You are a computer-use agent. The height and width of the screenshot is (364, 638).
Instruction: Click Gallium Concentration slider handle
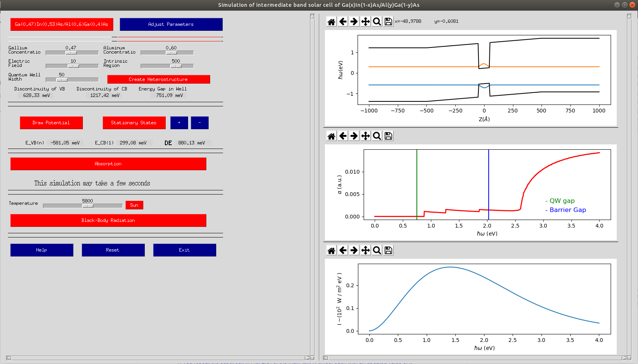71,53
